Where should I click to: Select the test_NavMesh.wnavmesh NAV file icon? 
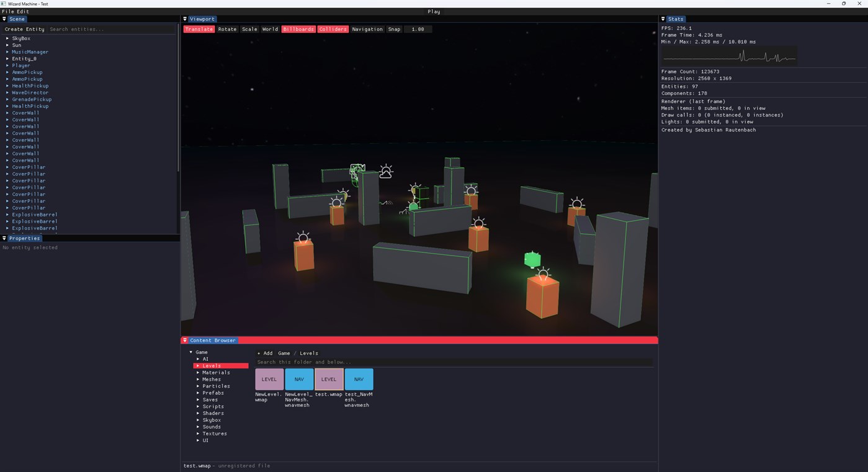coord(359,379)
